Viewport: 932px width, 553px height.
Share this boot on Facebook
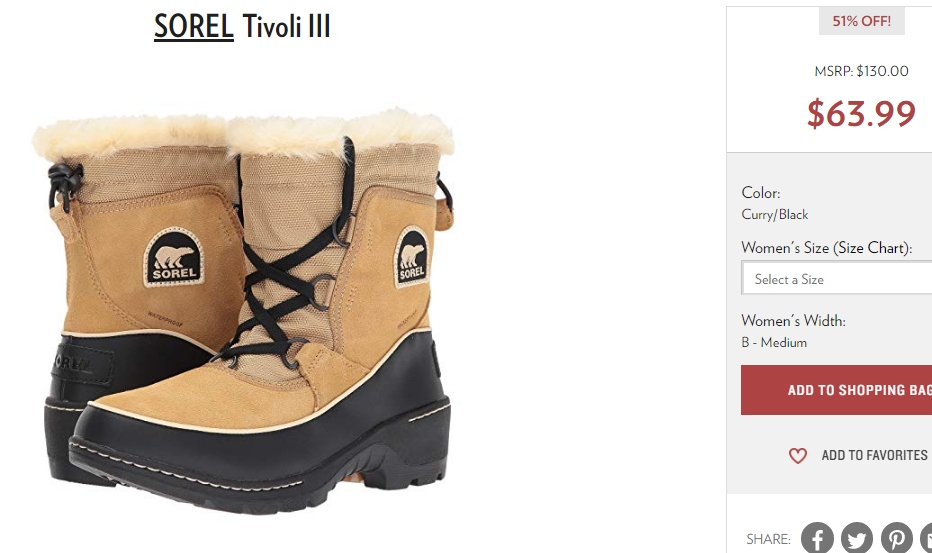click(817, 538)
